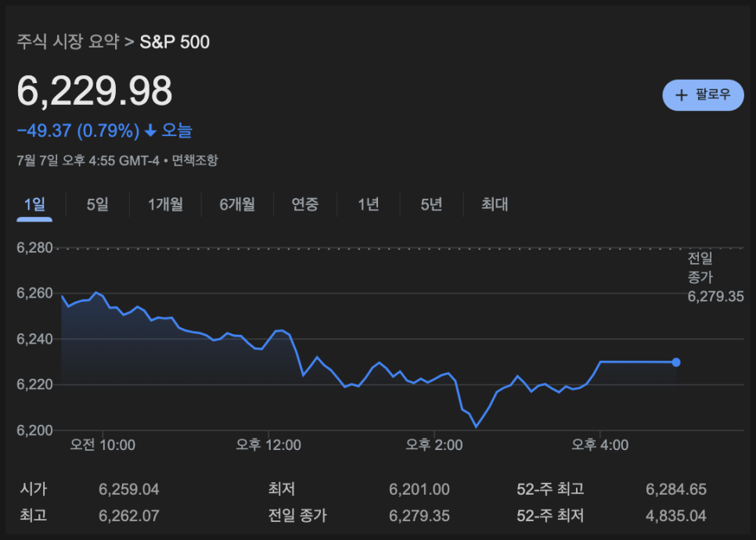Click the 52-주 최저 label
This screenshot has height=540, width=756.
point(550,515)
